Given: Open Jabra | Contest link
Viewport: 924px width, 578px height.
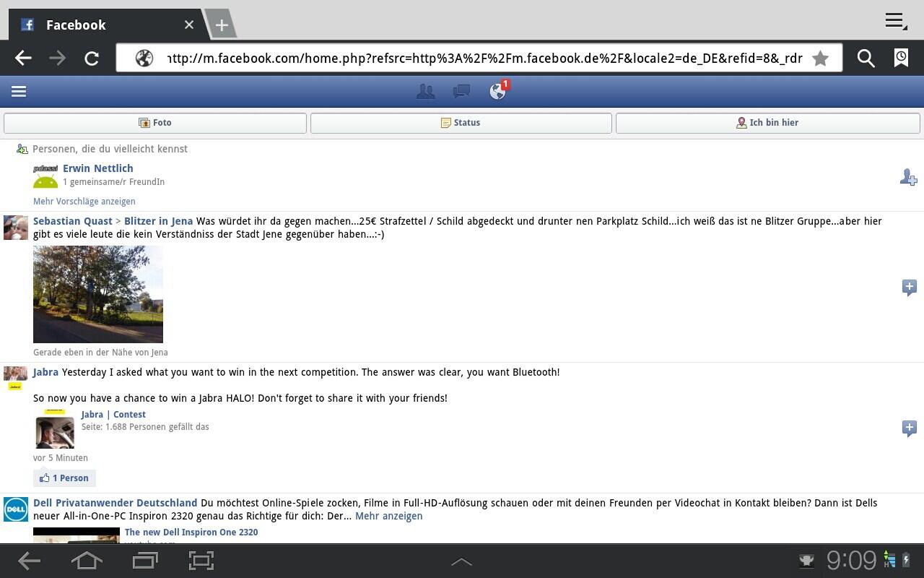Looking at the screenshot, I should click(113, 415).
